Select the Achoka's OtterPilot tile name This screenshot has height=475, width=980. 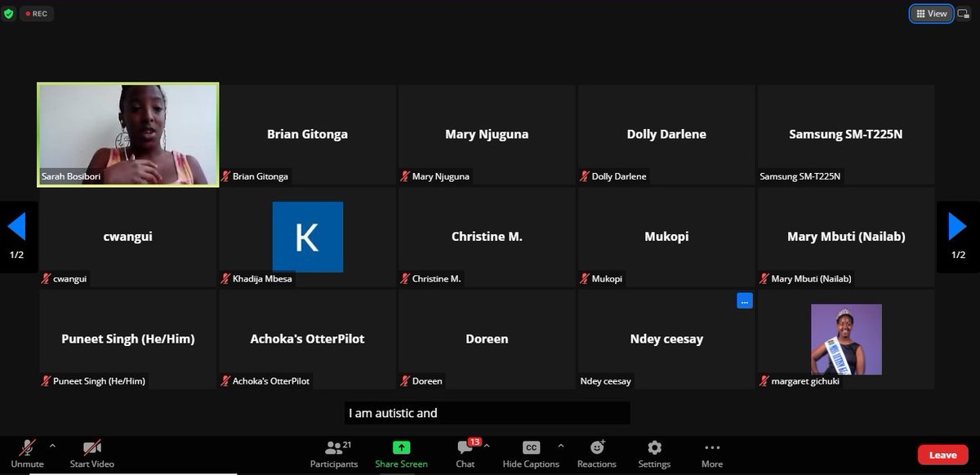(x=307, y=339)
